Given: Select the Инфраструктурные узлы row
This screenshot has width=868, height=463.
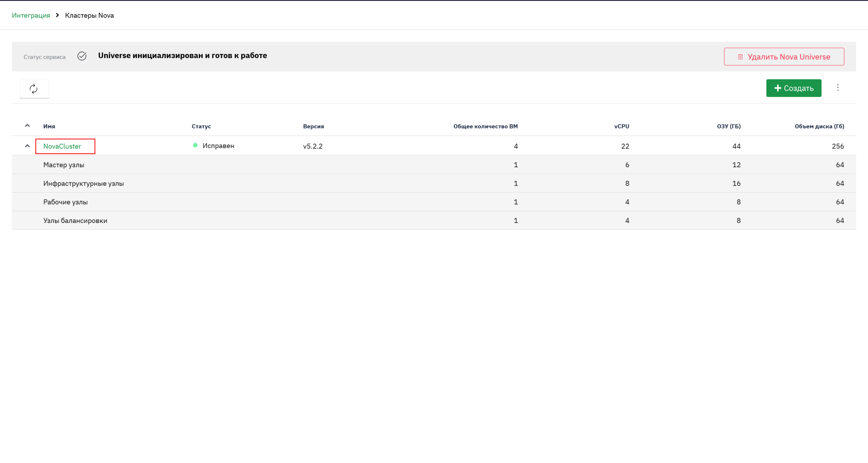Looking at the screenshot, I should click(434, 183).
